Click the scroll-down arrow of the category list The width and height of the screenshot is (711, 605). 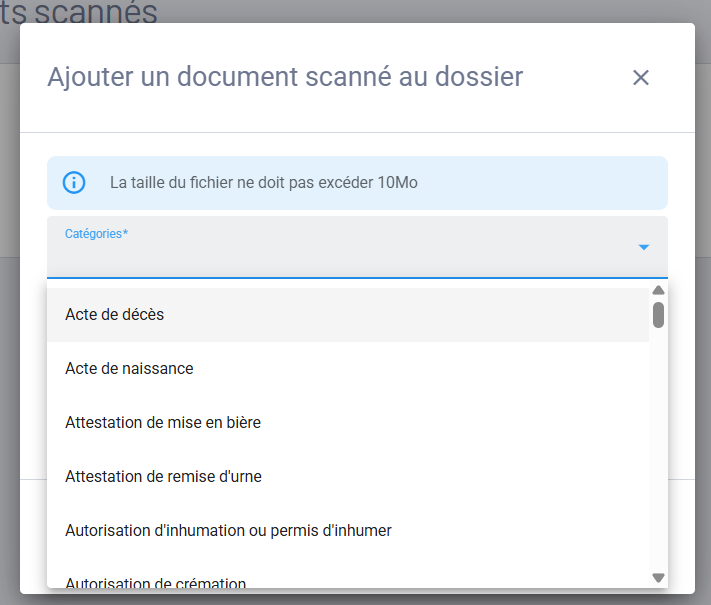[x=658, y=578]
